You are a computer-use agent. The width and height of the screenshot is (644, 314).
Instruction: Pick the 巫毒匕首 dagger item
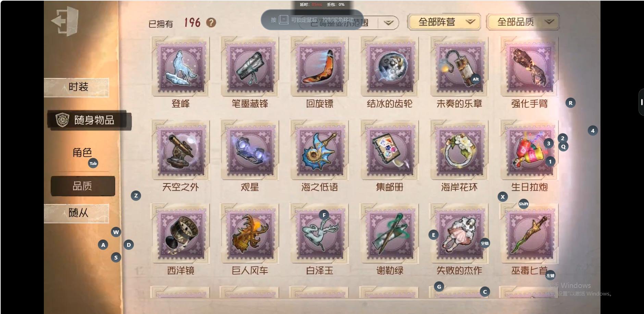click(x=529, y=233)
